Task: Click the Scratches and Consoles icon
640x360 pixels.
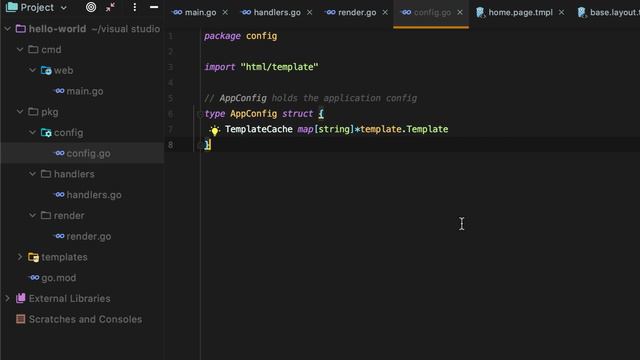Action: point(20,319)
